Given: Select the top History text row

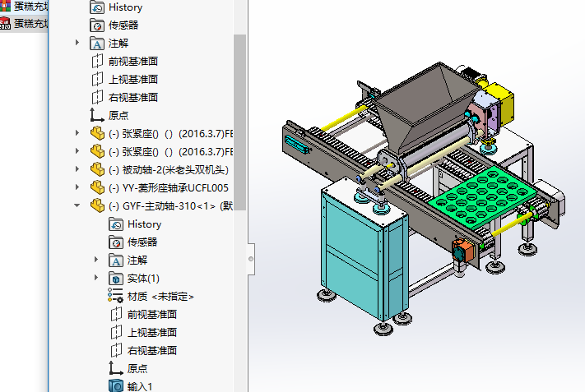Looking at the screenshot, I should pyautogui.click(x=125, y=7).
